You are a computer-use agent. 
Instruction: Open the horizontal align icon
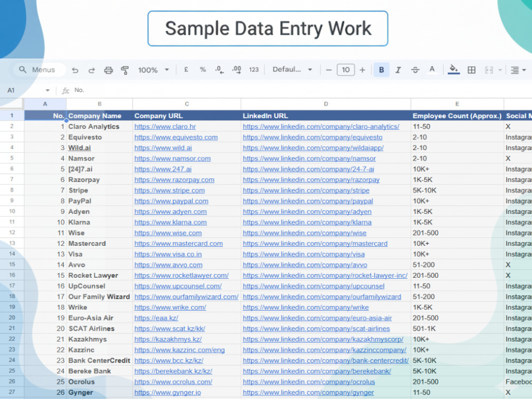coord(514,70)
